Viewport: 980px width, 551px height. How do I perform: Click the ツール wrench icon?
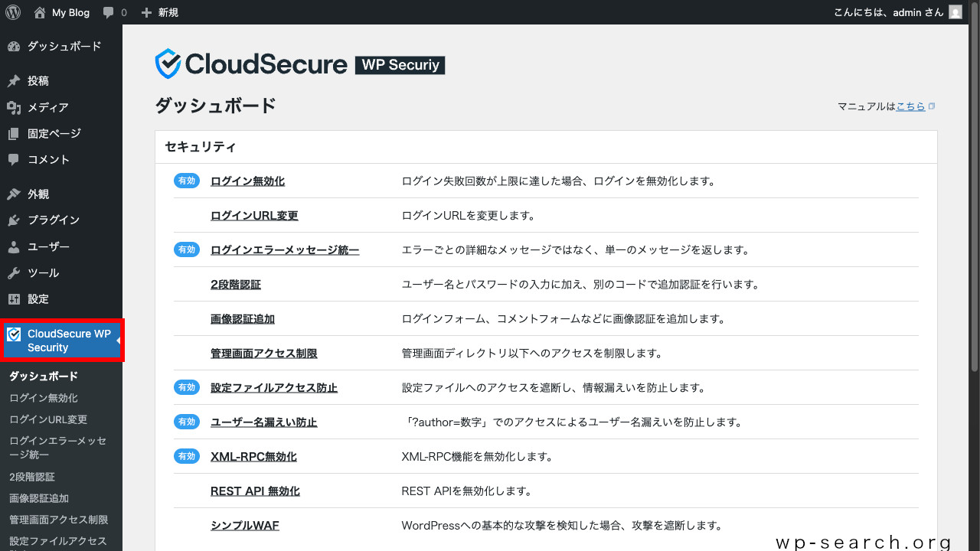pyautogui.click(x=15, y=272)
